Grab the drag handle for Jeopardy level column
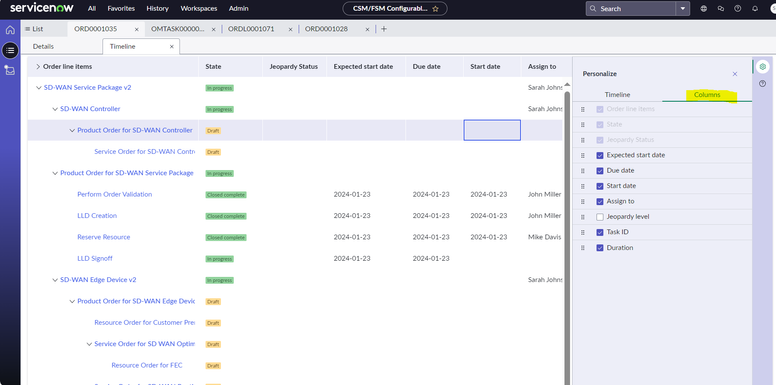This screenshot has width=776, height=385. click(582, 217)
